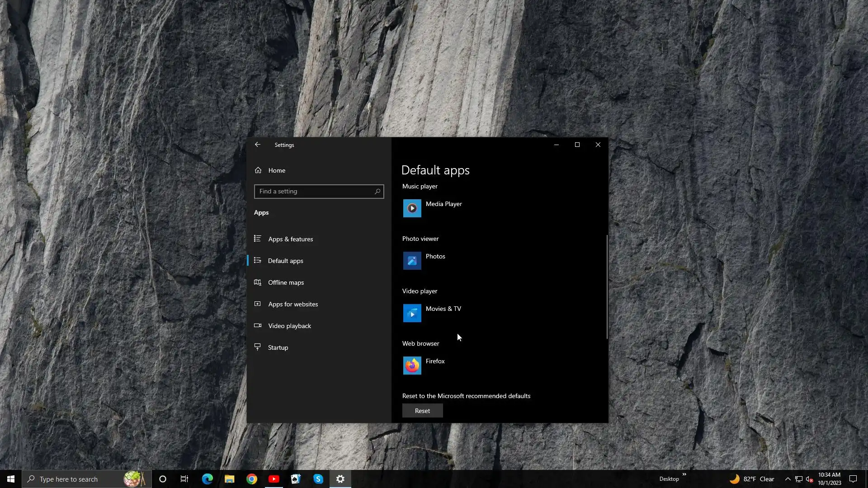Open Task View from the taskbar
This screenshot has width=868, height=488.
tap(184, 479)
